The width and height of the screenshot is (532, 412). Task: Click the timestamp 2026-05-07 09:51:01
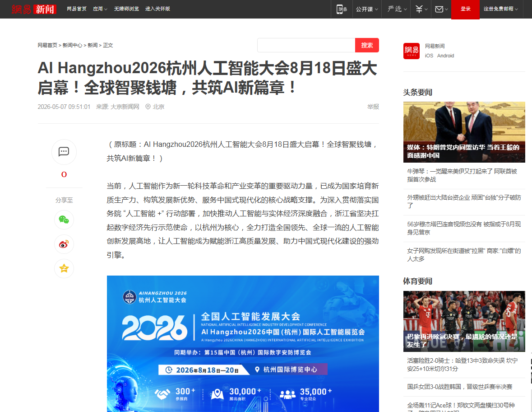[x=64, y=107]
